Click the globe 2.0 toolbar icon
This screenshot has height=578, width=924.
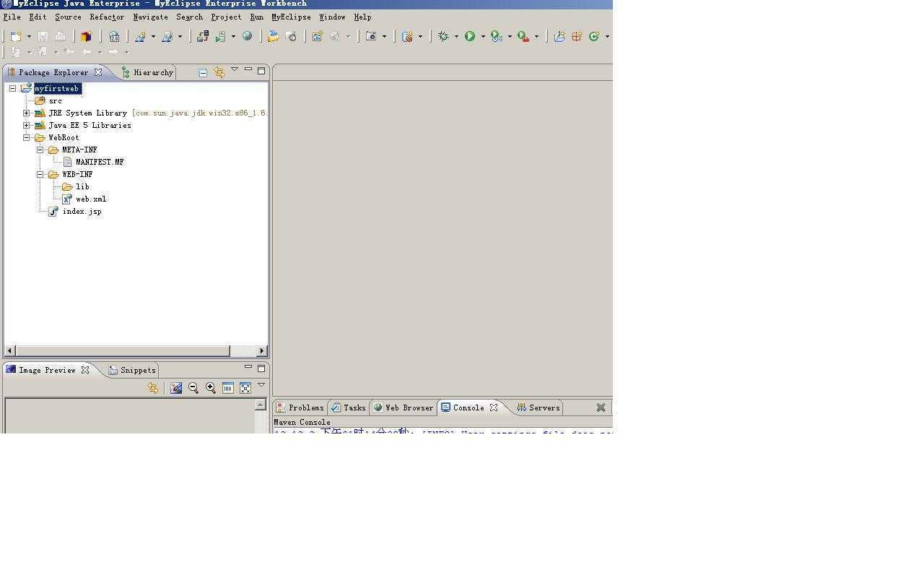click(x=114, y=36)
